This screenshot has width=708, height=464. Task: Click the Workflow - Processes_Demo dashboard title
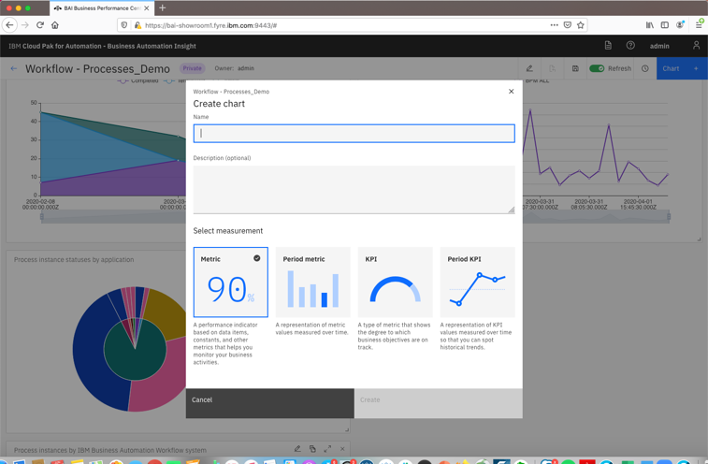click(x=98, y=69)
